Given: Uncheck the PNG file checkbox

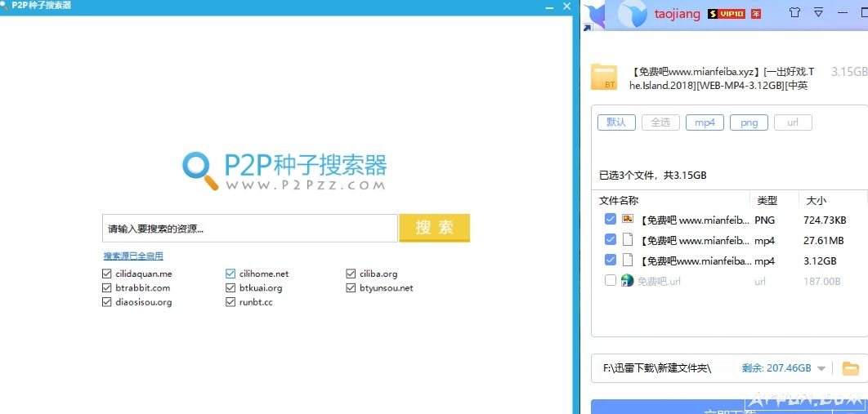Looking at the screenshot, I should point(610,220).
